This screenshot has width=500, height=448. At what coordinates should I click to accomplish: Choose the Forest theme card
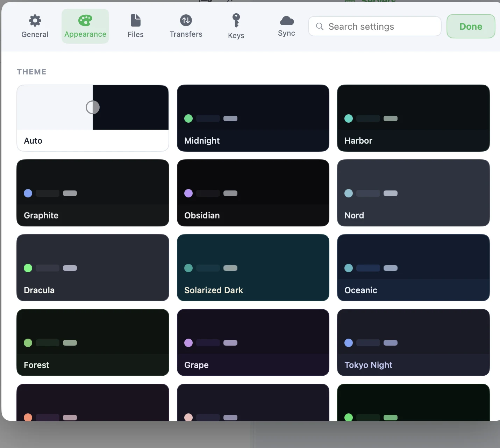coord(93,342)
